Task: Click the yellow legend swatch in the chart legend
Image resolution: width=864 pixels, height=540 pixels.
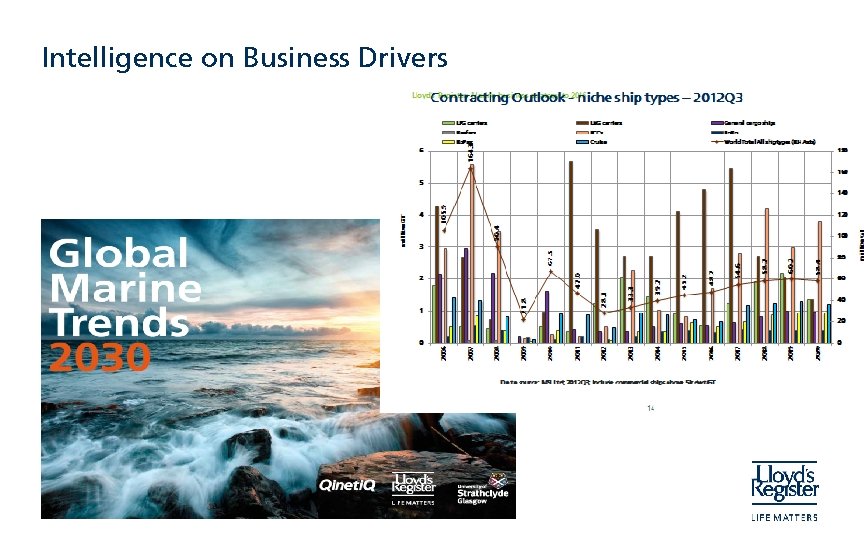Action: [449, 142]
